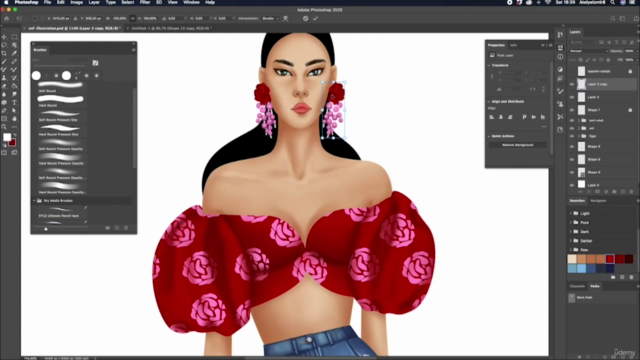Hide the Layer 3 layer
Viewport: 640px width, 360px height.
tap(572, 97)
